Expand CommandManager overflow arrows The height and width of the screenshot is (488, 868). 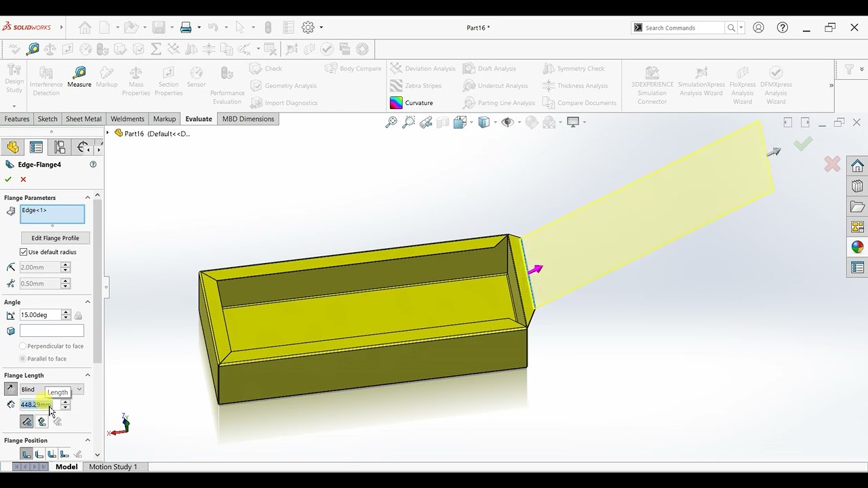pos(831,85)
